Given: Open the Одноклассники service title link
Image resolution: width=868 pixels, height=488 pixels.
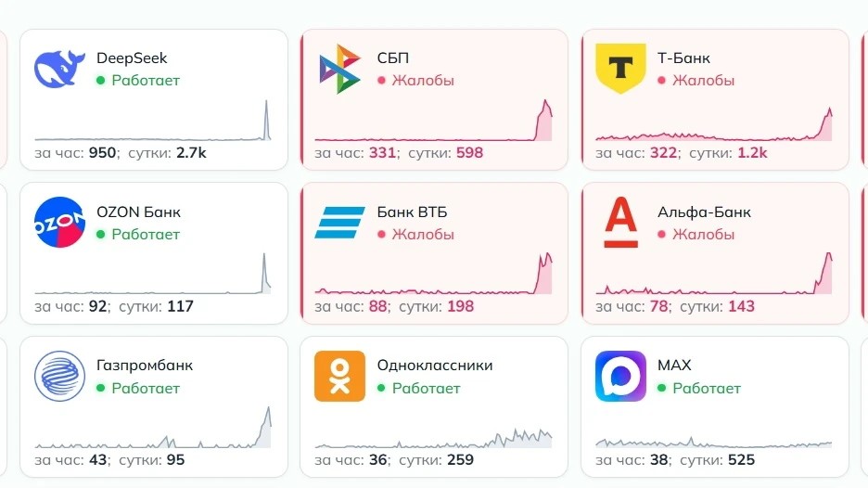Looking at the screenshot, I should click(x=434, y=366).
